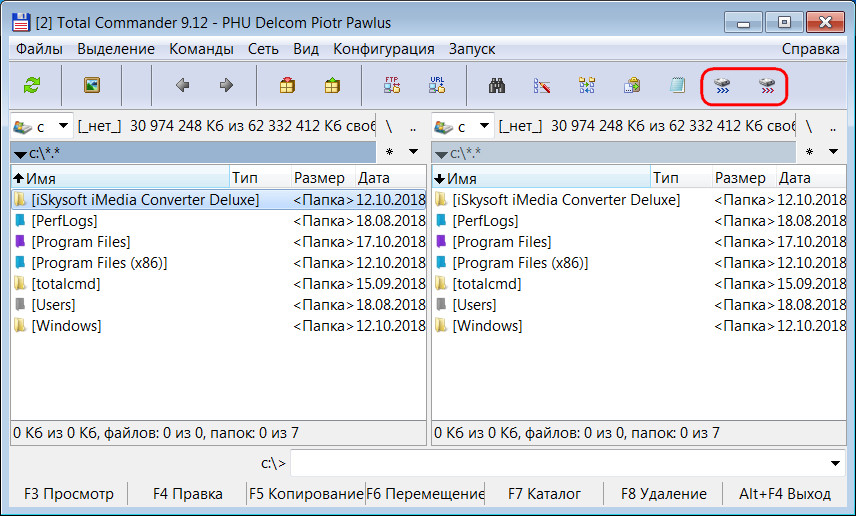Sort right panel by Имя column
Viewport: 856px width, 516px height.
541,178
